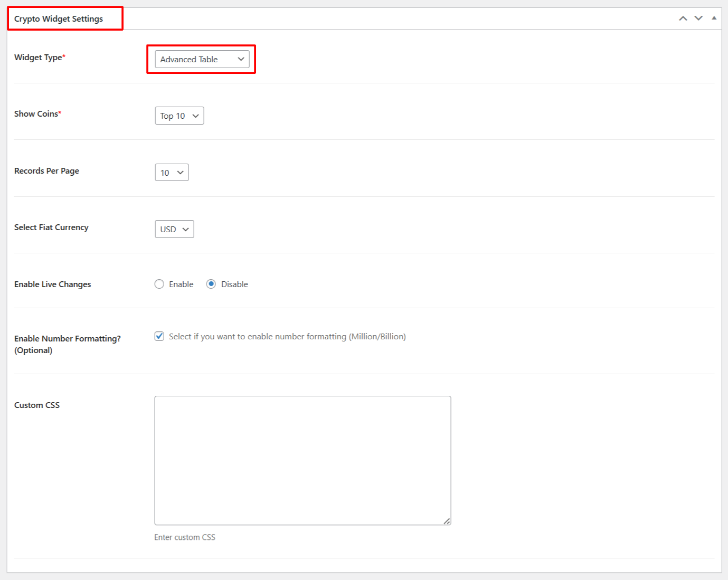This screenshot has width=728, height=580.
Task: Click the Crypto Widget Settings heading
Action: pos(59,19)
